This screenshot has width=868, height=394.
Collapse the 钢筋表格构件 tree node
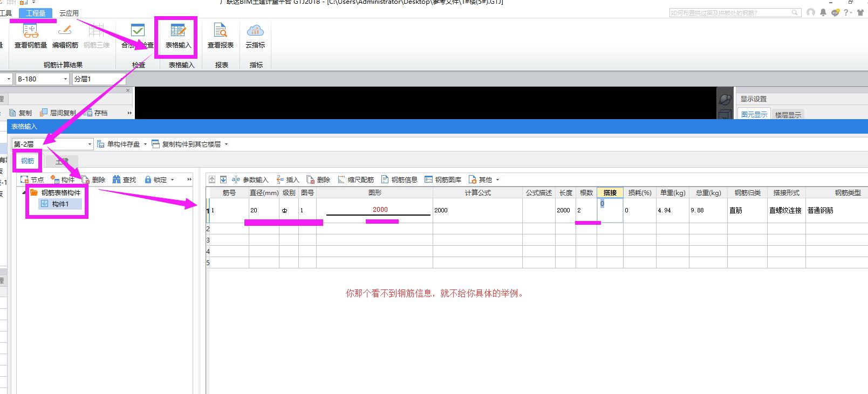coord(24,192)
